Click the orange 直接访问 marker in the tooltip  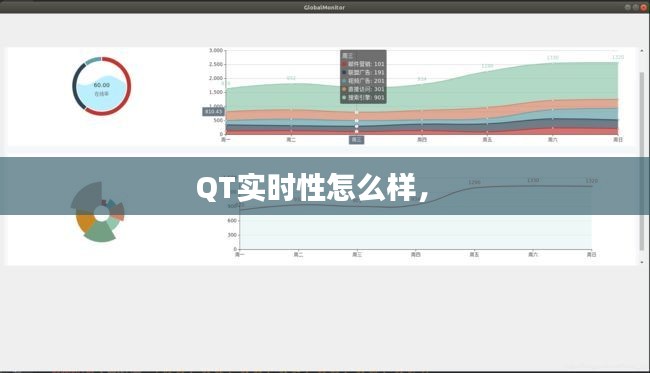[344, 89]
